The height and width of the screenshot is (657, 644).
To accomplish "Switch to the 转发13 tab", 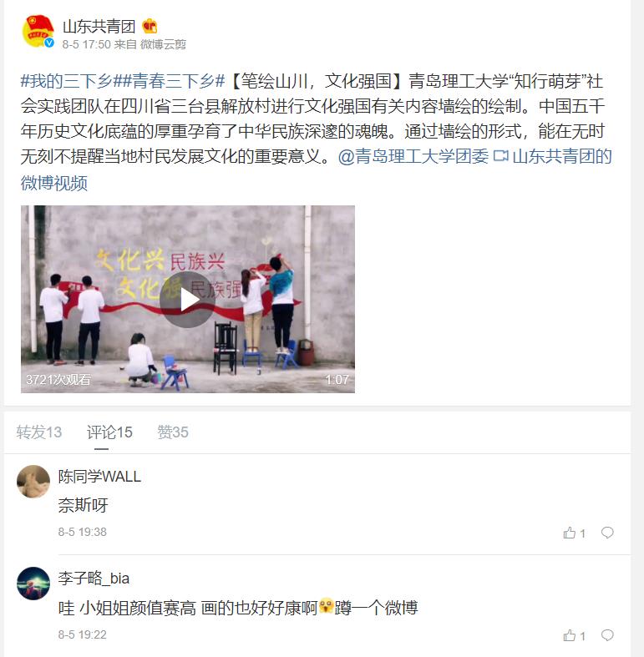I will pyautogui.click(x=39, y=432).
